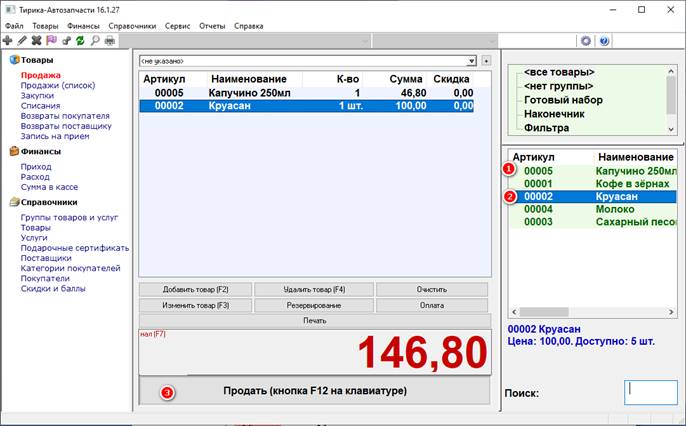Open the Финансы menu in menu bar
The width and height of the screenshot is (686, 426).
click(83, 26)
